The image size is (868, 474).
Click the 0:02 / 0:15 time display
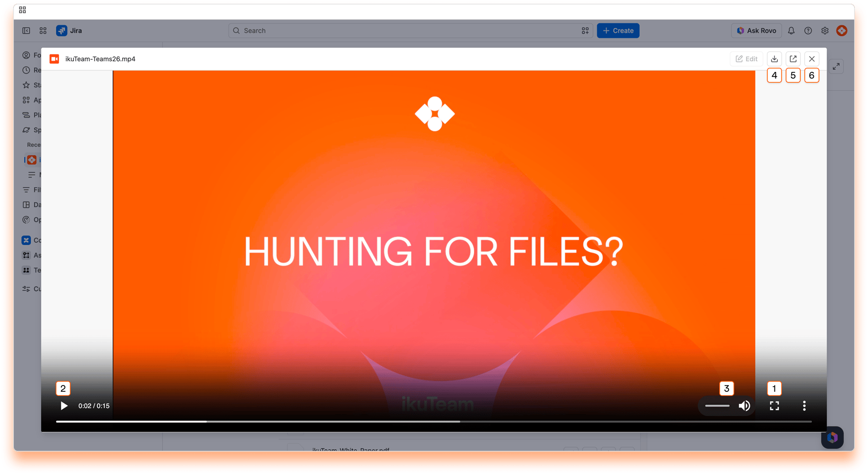[94, 406]
